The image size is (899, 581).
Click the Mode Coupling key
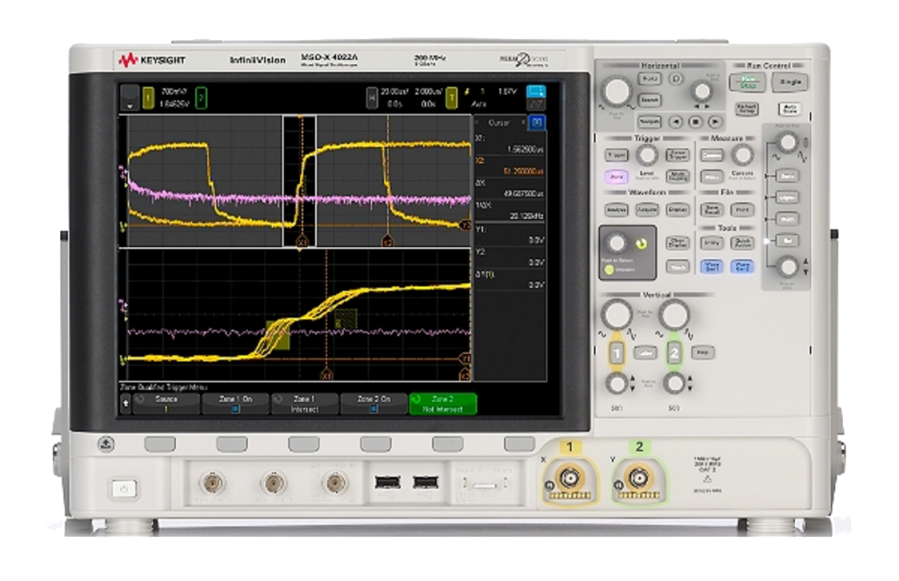677,177
